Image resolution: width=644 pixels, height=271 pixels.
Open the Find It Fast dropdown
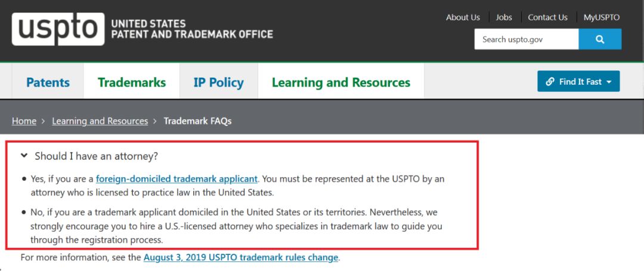578,82
